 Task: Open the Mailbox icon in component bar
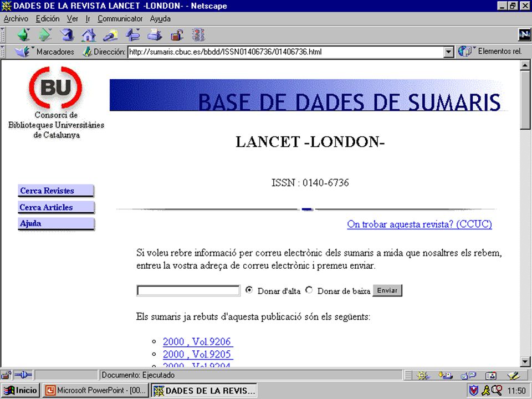(x=445, y=375)
